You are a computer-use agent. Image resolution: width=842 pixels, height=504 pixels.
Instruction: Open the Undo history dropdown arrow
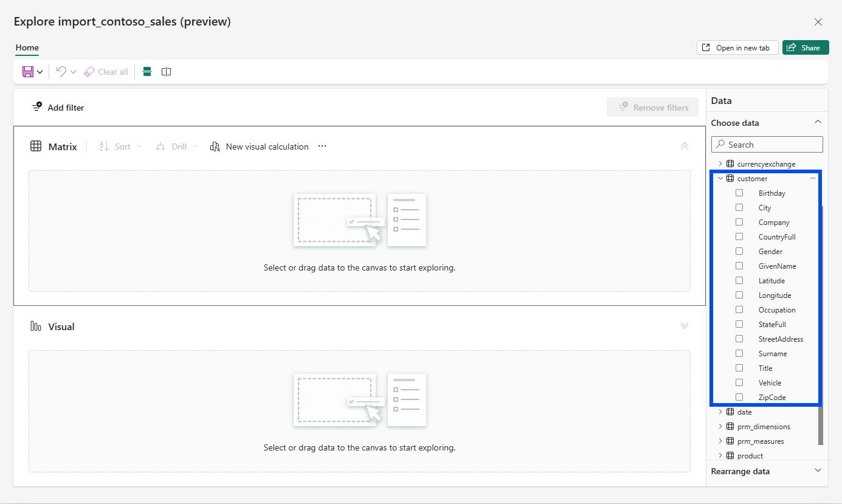tap(73, 72)
